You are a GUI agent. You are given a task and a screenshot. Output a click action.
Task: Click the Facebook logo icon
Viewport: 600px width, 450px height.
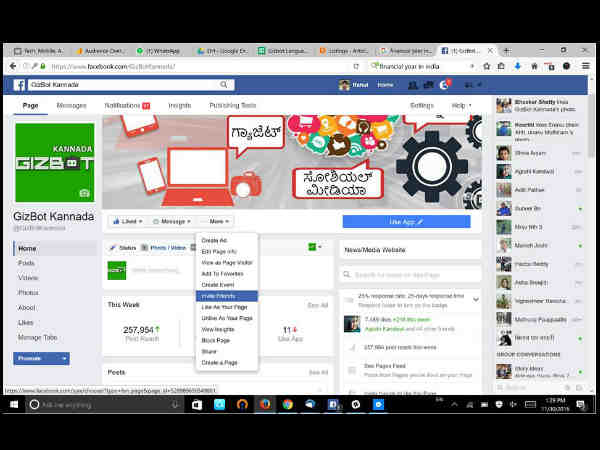pyautogui.click(x=20, y=85)
